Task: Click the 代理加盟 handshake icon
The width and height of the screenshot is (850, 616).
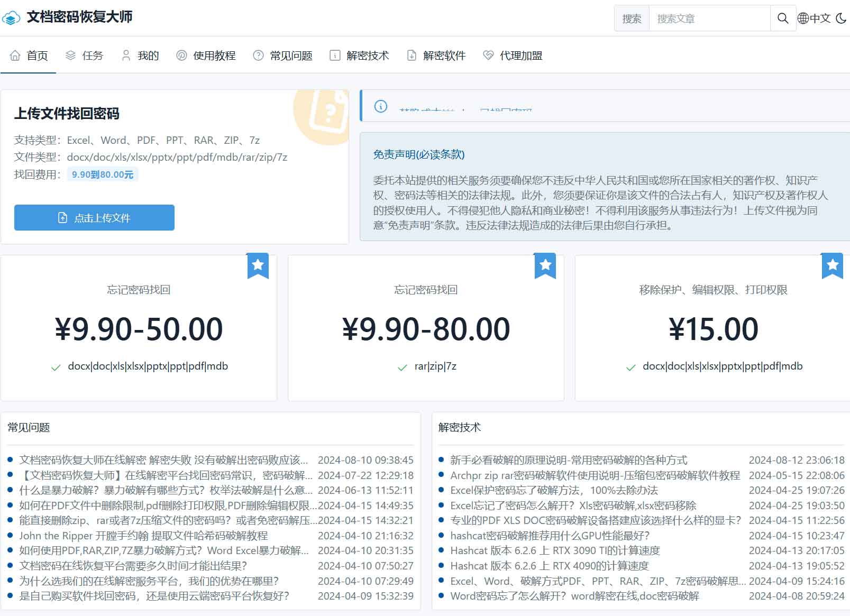Action: [x=488, y=56]
